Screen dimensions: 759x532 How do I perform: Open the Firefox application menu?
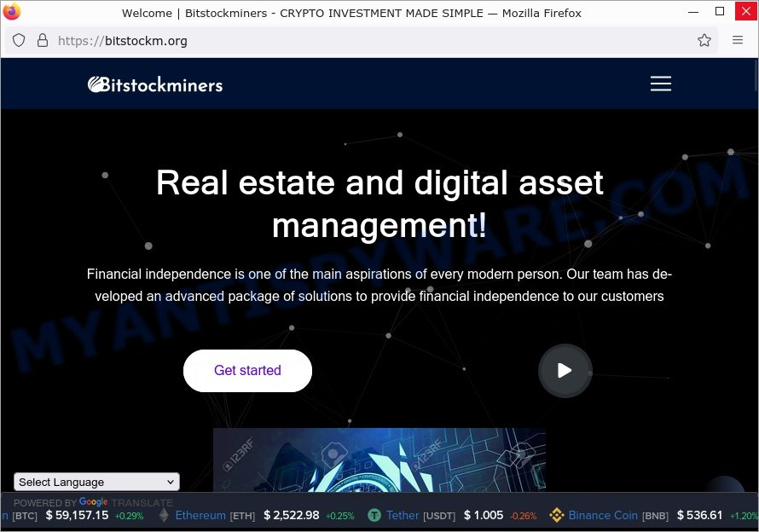737,40
